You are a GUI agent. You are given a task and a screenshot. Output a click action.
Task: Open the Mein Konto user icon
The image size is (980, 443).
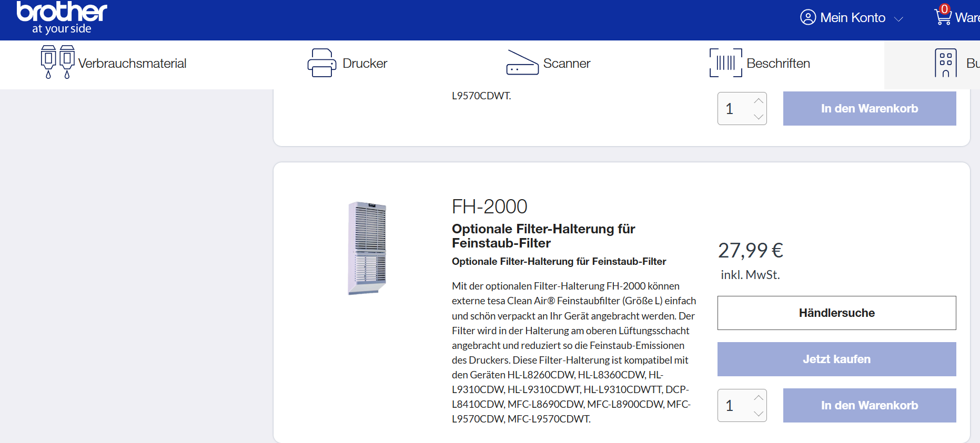tap(808, 17)
